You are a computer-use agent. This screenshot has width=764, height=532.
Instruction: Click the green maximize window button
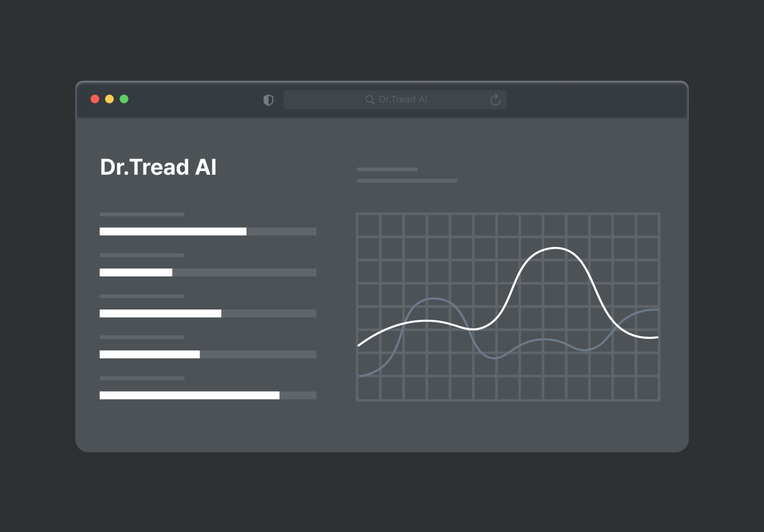pyautogui.click(x=124, y=99)
